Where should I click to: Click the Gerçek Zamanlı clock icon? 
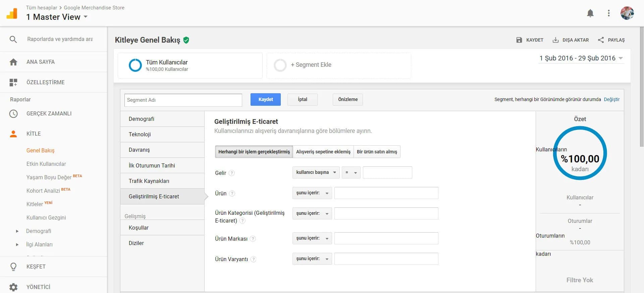point(13,113)
